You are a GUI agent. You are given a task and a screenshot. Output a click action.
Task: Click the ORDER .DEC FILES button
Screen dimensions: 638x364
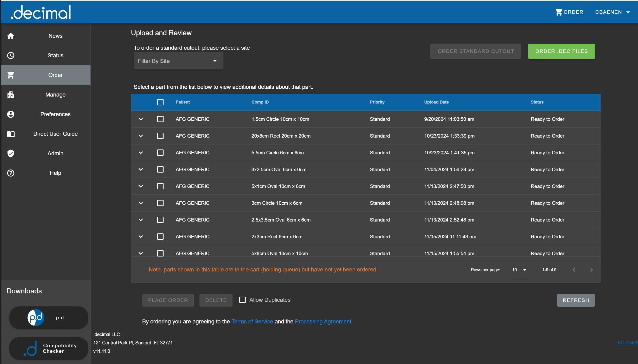coord(561,51)
